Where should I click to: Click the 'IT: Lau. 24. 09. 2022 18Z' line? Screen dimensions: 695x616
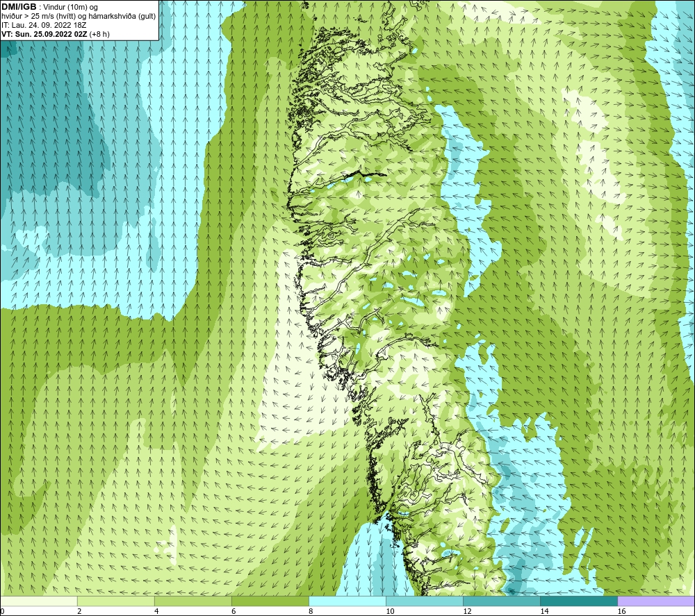[x=44, y=25]
